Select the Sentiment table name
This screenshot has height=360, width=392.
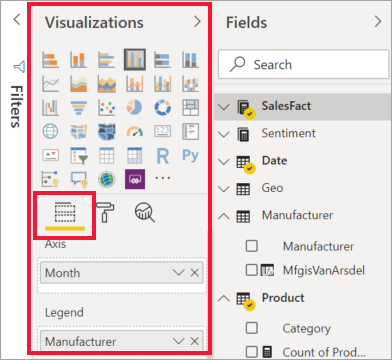pos(288,133)
